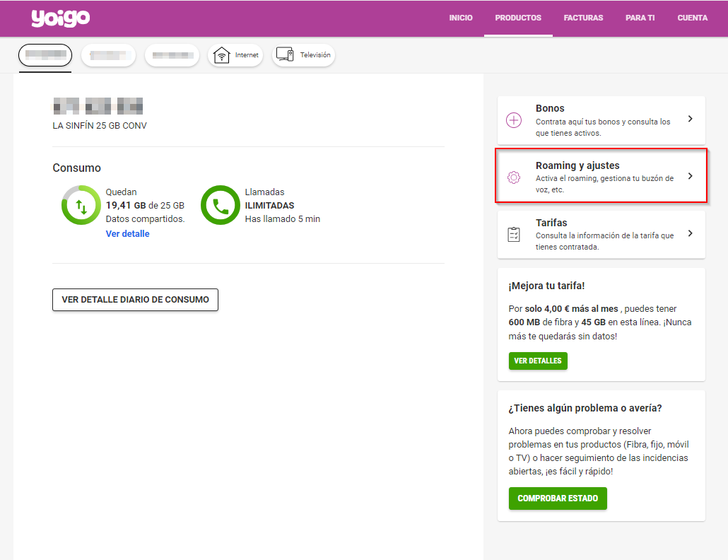The width and height of the screenshot is (728, 560).
Task: Click the 19,41 GB de 25 GB value
Action: point(145,205)
